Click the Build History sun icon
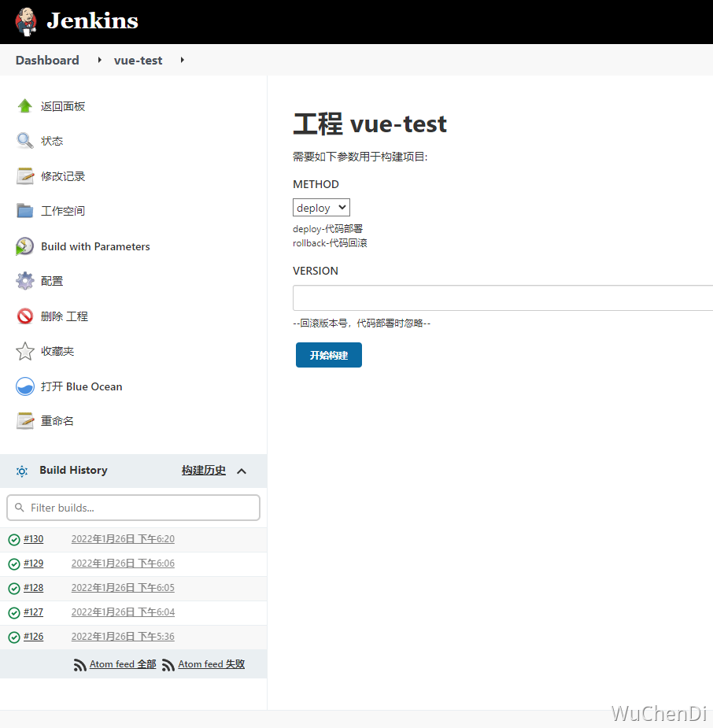Image resolution: width=713 pixels, height=728 pixels. click(x=22, y=471)
